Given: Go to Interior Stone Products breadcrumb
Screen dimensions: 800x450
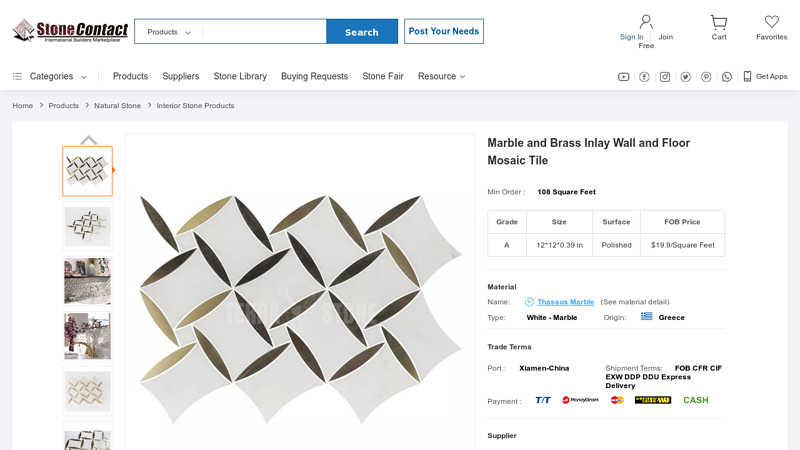Looking at the screenshot, I should 195,106.
